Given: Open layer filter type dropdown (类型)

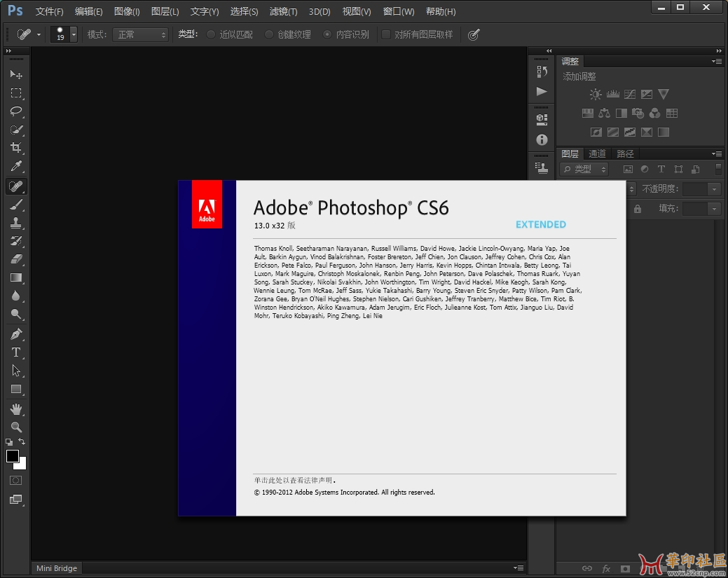Looking at the screenshot, I should coord(584,170).
